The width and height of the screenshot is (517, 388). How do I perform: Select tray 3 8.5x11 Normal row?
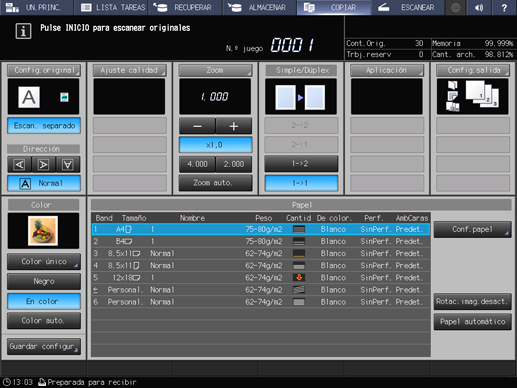point(261,253)
